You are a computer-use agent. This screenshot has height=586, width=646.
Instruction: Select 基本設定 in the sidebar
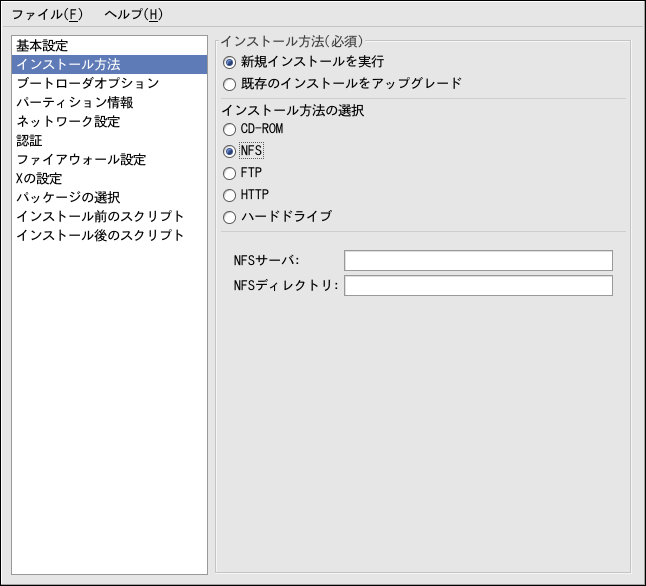[42, 46]
